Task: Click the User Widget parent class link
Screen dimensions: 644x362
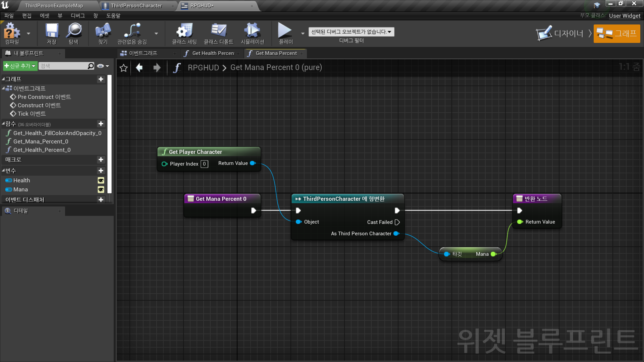Action: point(625,16)
